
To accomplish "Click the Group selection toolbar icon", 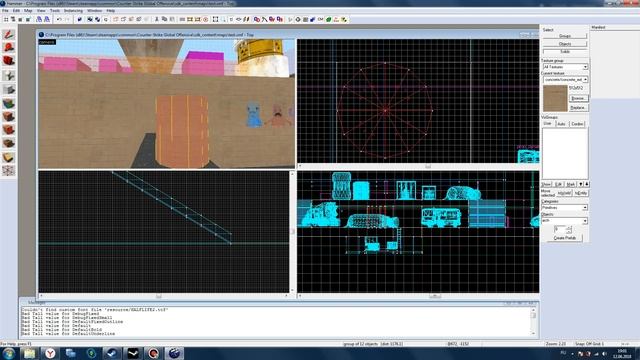I will [90, 19].
